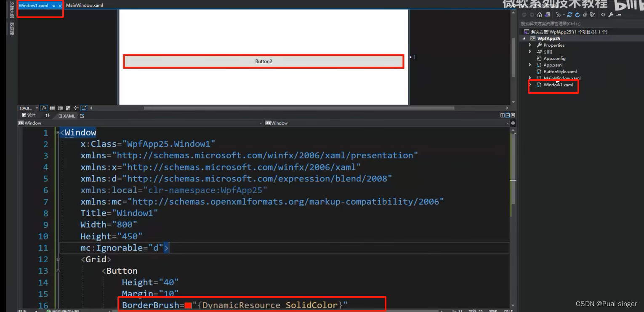Image resolution: width=644 pixels, height=312 pixels.
Task: Click the Width="800" code line
Action: tap(109, 224)
